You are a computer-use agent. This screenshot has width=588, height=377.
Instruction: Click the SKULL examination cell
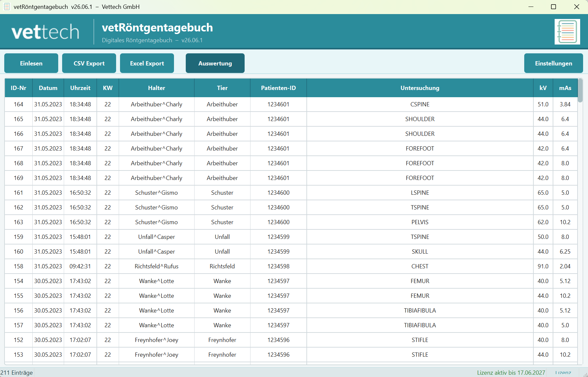(420, 252)
